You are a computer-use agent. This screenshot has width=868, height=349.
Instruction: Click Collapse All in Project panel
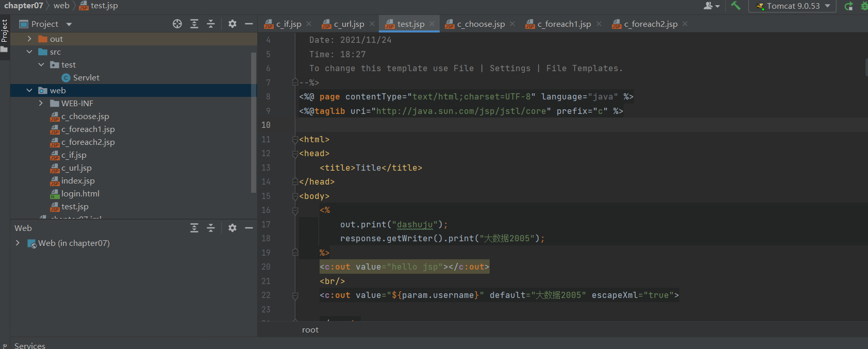point(211,24)
